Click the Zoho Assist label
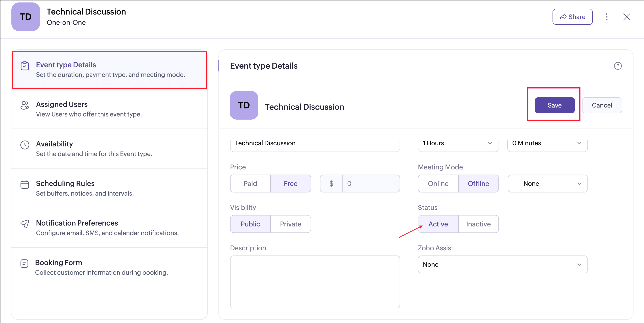The image size is (644, 323). coord(435,248)
